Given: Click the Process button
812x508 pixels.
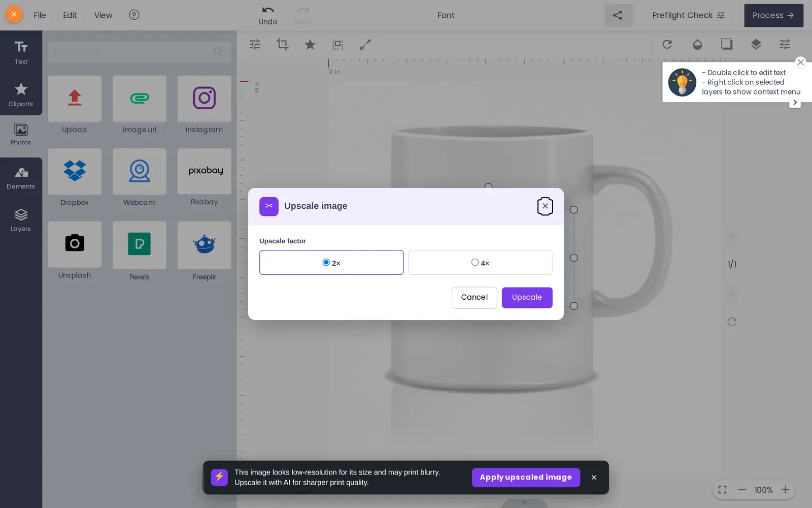Looking at the screenshot, I should [x=773, y=15].
